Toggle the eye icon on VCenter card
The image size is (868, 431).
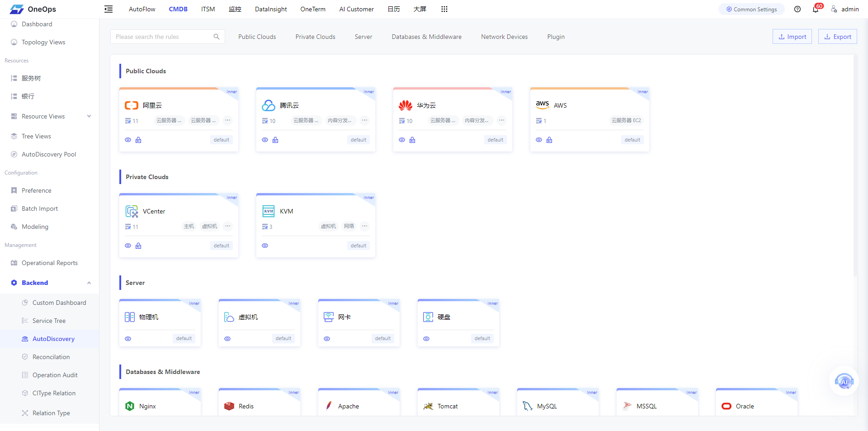click(x=128, y=246)
